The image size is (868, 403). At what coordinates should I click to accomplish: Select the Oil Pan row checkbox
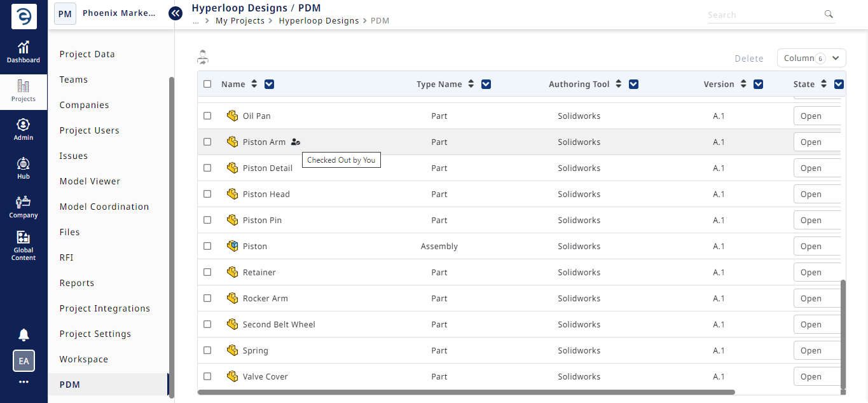tap(207, 116)
